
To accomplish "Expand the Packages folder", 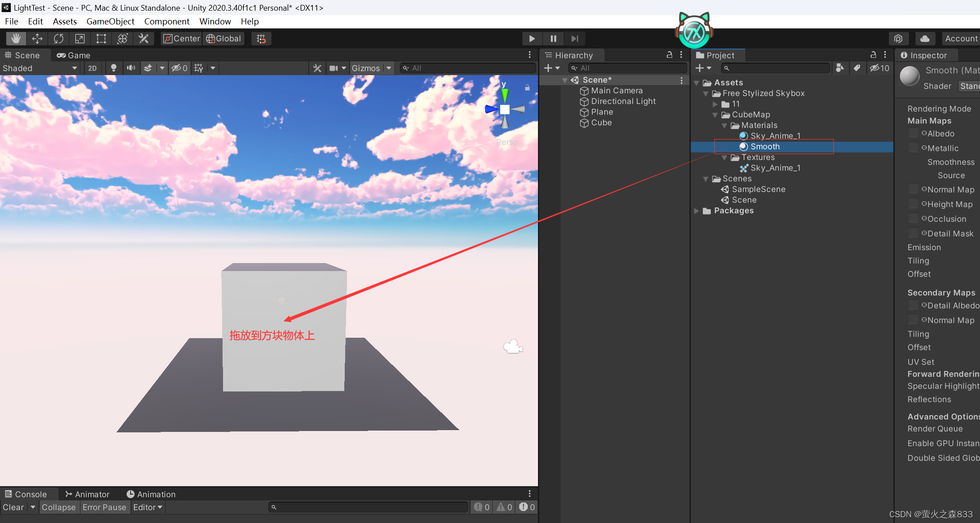I will tap(697, 211).
